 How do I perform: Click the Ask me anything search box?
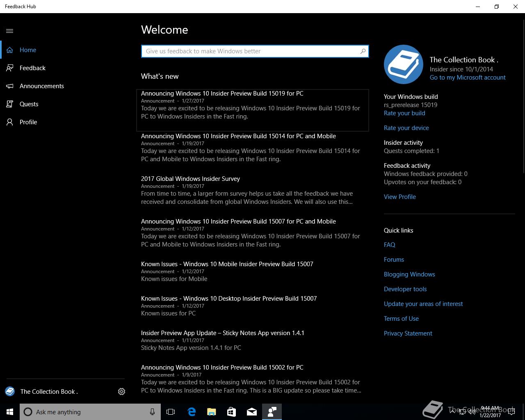coord(91,412)
